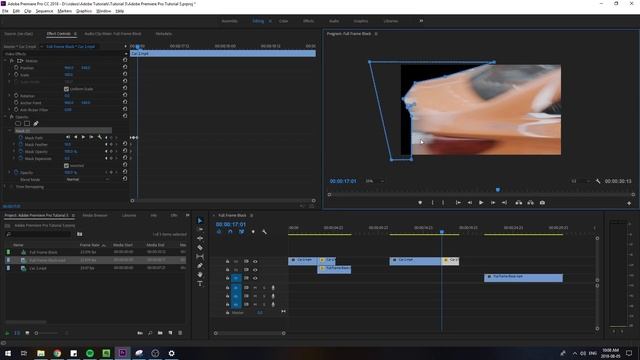640x360 pixels.
Task: Open timeline display settings wrench
Action: [264, 232]
